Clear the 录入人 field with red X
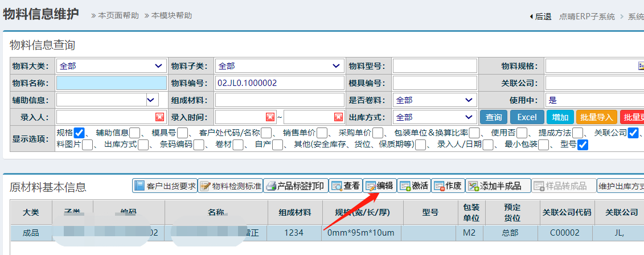Screen dimensions: 644x255 pos(159,117)
